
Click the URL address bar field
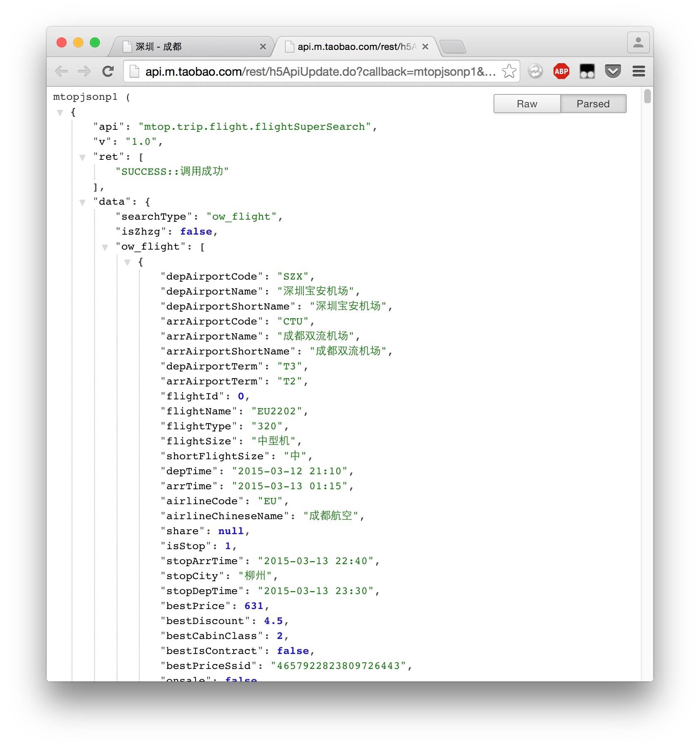click(x=321, y=72)
